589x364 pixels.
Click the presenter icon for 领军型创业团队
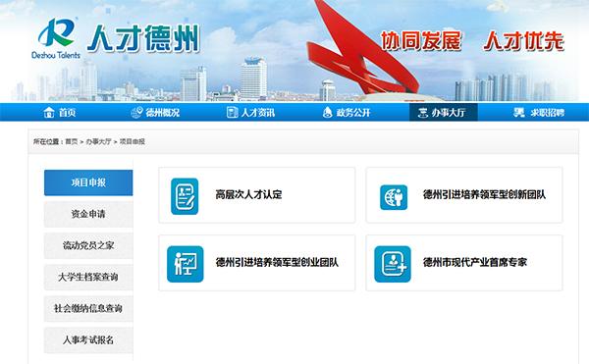pyautogui.click(x=186, y=264)
